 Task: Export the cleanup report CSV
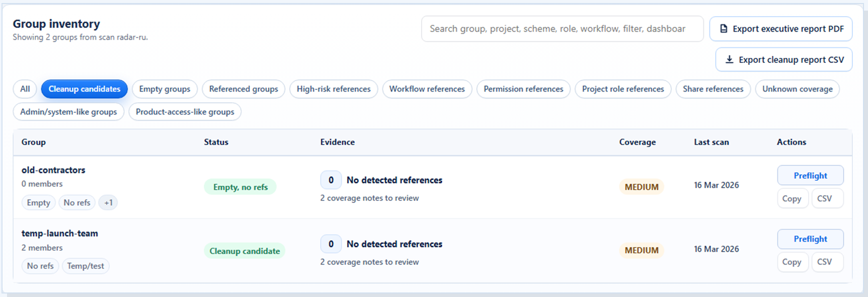coord(783,59)
